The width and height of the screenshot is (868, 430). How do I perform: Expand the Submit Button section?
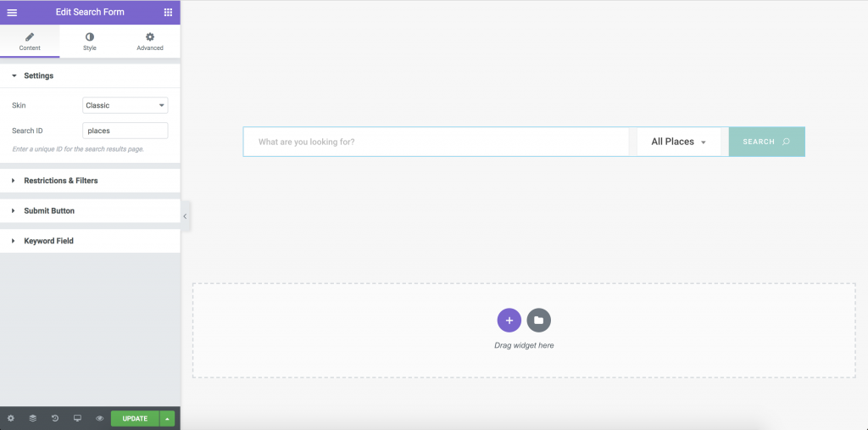[90, 210]
